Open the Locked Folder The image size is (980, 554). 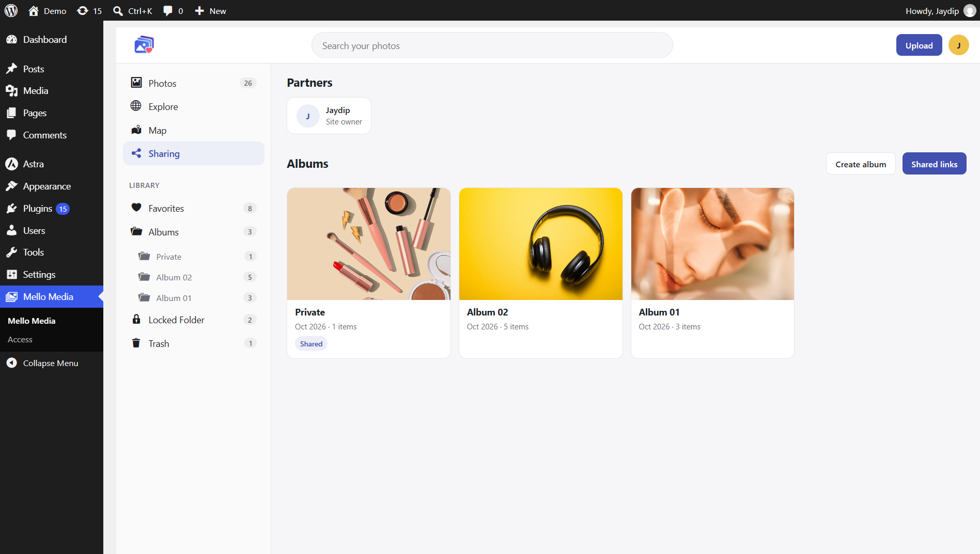[194, 320]
